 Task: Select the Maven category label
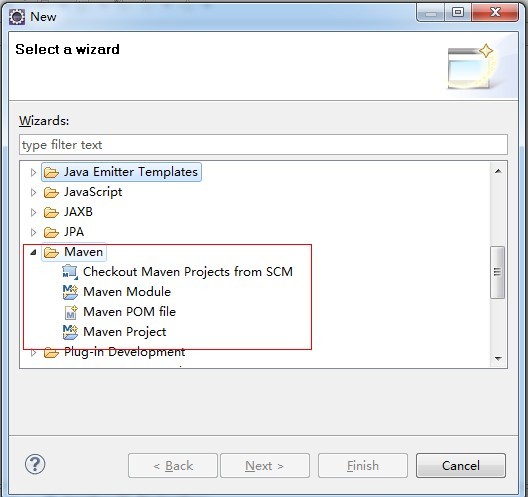tap(83, 252)
